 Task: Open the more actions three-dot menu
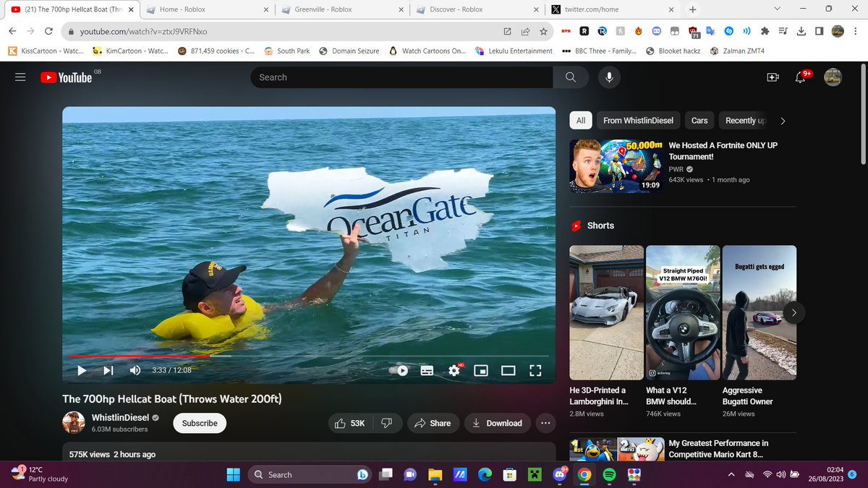pyautogui.click(x=545, y=423)
